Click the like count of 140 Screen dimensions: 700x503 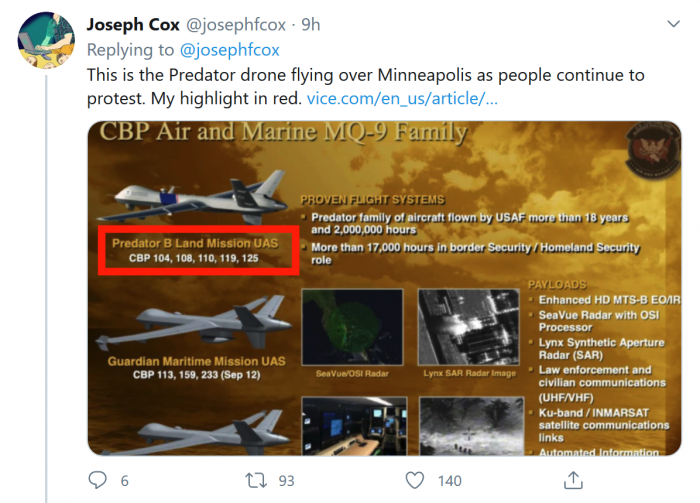point(449,481)
